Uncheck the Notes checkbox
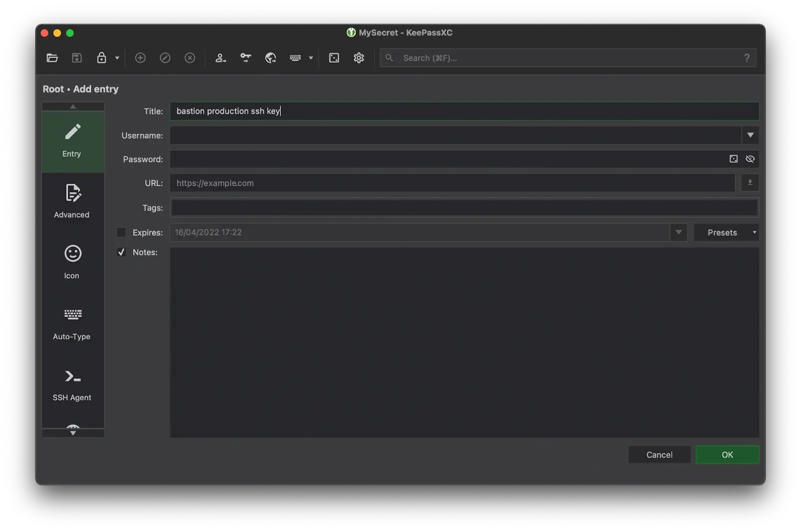The image size is (801, 532). point(121,252)
